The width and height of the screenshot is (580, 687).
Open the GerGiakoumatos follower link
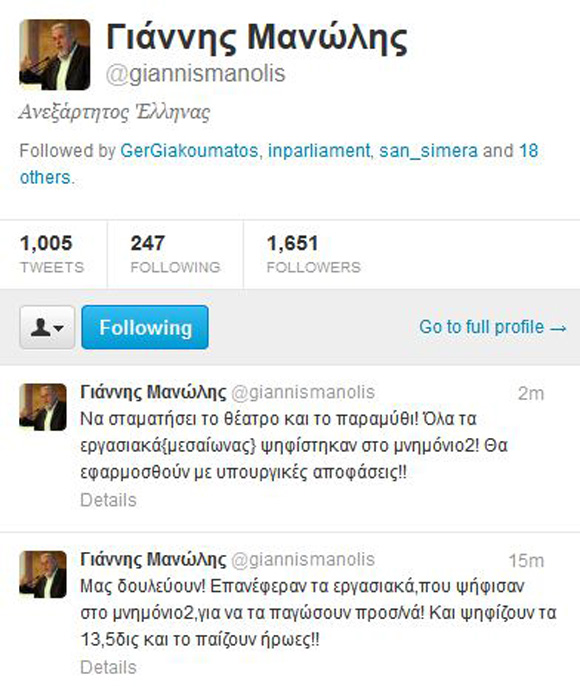[x=189, y=151]
